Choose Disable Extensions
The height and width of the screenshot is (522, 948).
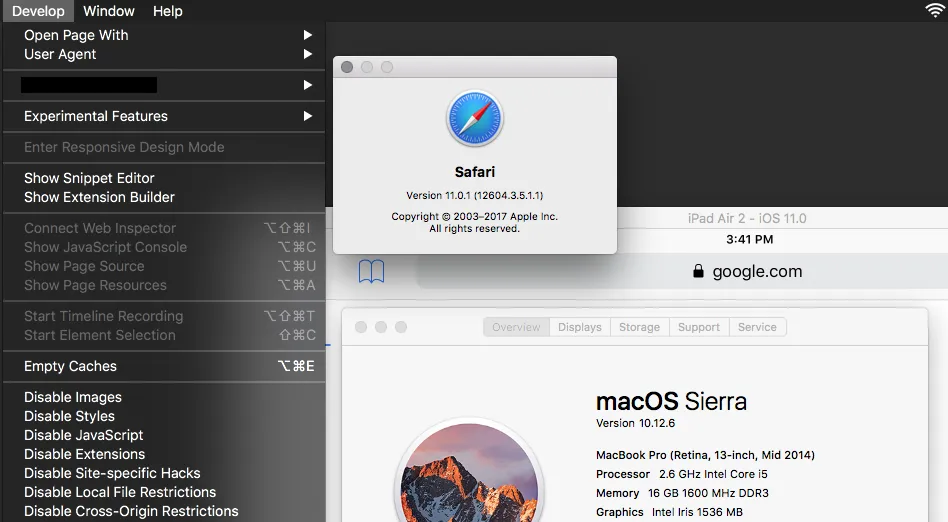(164, 454)
